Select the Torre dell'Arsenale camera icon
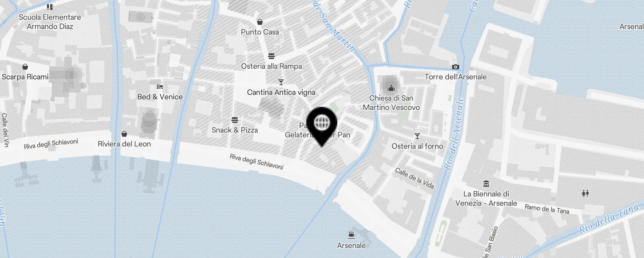The width and height of the screenshot is (644, 258). pos(455,67)
